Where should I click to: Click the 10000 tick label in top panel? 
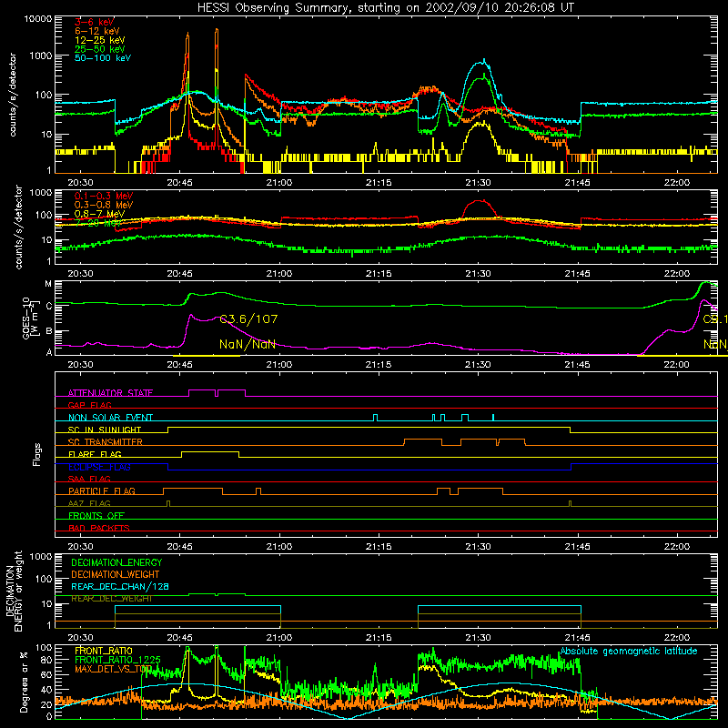tap(38, 19)
